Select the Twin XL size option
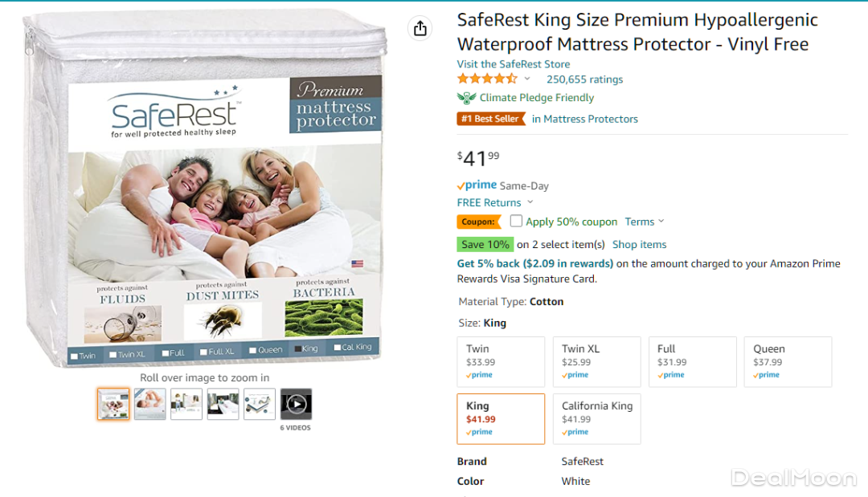This screenshot has height=497, width=868. (596, 362)
